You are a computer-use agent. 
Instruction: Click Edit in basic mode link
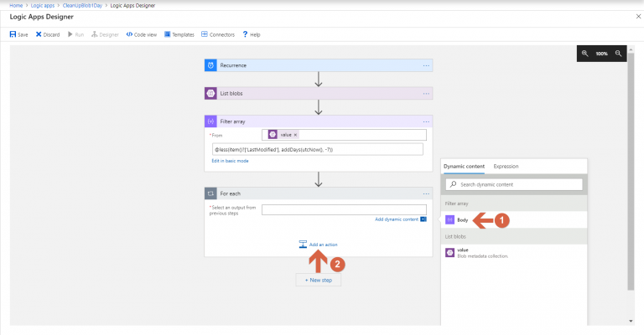point(229,160)
